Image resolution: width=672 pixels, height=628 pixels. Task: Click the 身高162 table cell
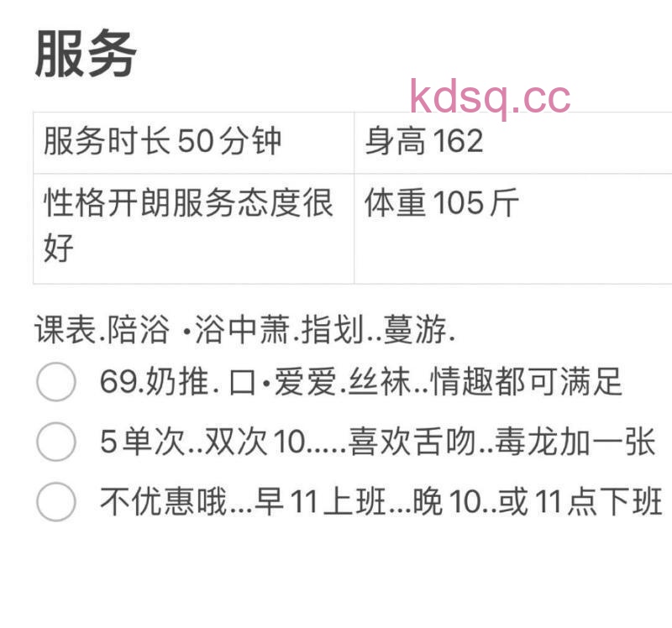(513, 143)
